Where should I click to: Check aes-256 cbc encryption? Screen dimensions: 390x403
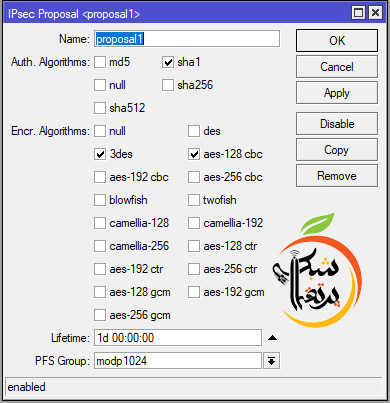coord(194,177)
